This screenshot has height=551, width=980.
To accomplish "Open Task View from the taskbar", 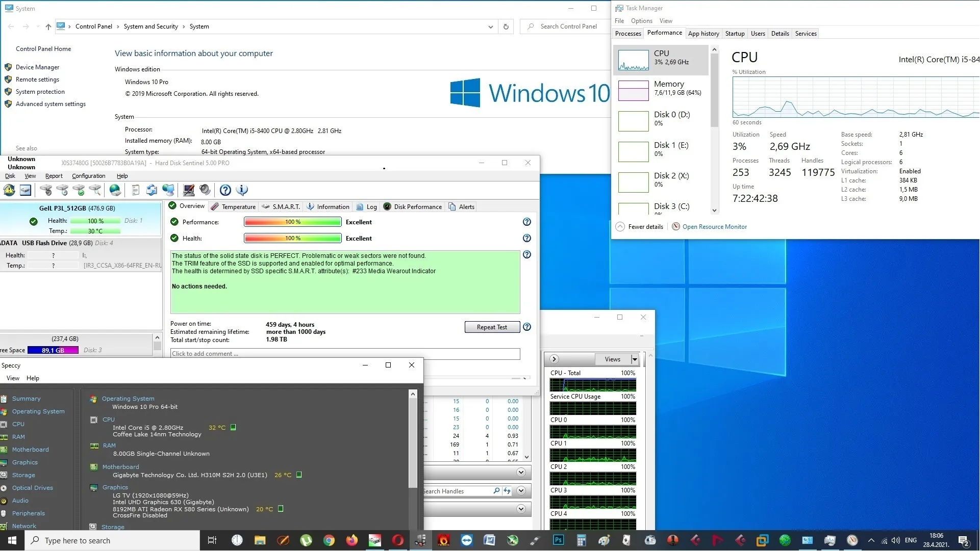I will [212, 540].
